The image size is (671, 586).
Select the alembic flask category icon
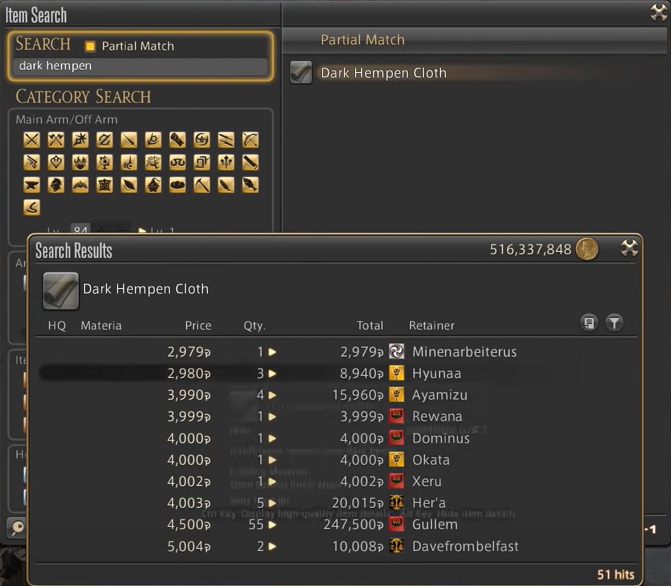pos(153,185)
